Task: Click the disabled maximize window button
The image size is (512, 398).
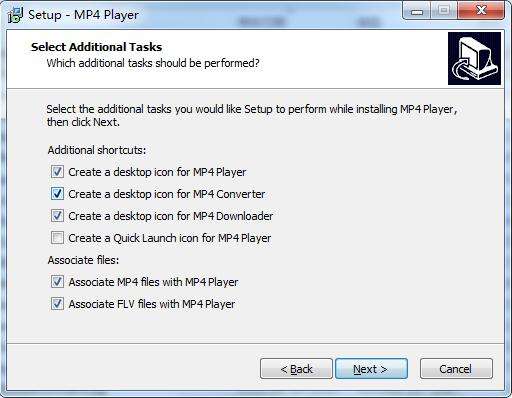Action: [444, 11]
